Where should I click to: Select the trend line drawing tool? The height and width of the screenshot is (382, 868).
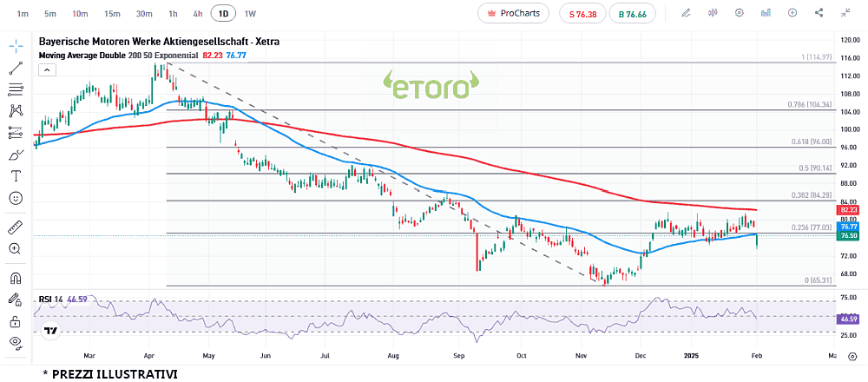coord(16,68)
